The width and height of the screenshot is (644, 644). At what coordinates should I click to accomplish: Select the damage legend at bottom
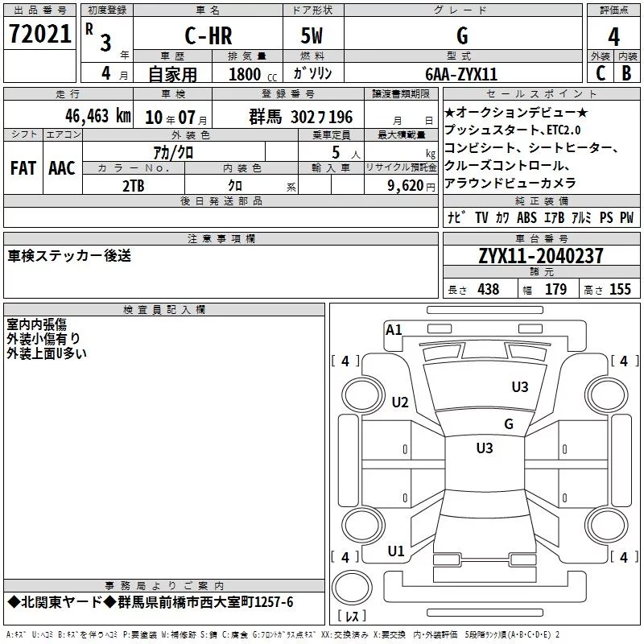click(283, 634)
